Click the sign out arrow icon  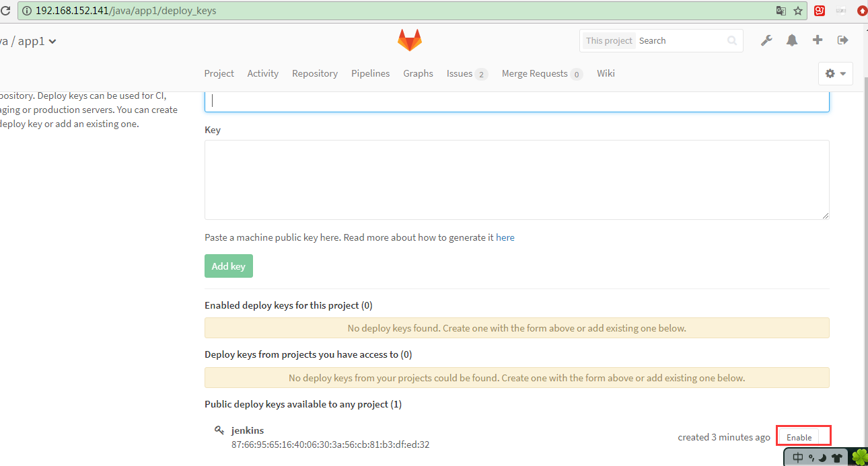[842, 40]
